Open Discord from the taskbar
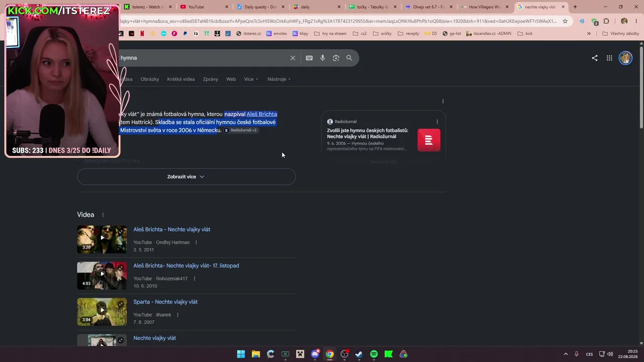 coord(315,354)
